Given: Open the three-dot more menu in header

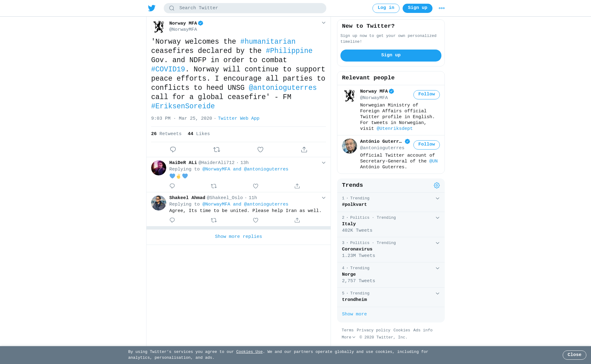Looking at the screenshot, I should tap(442, 8).
